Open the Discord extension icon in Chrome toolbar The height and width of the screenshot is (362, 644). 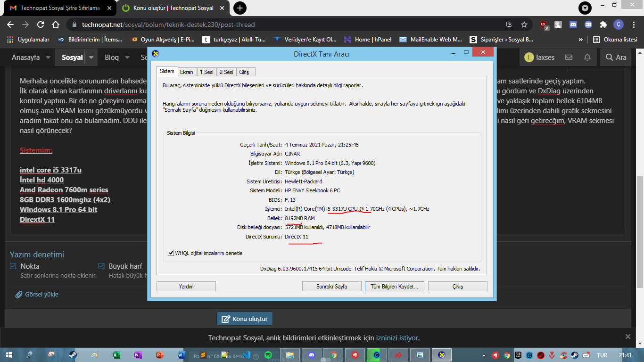573,25
